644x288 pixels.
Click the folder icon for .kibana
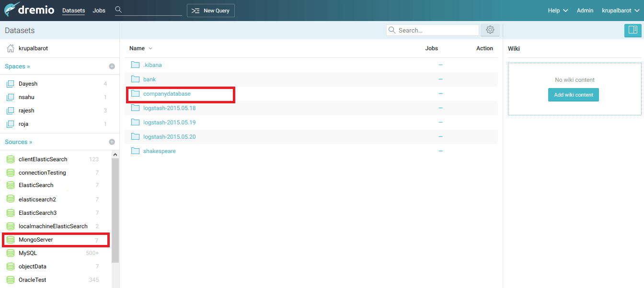coord(135,65)
